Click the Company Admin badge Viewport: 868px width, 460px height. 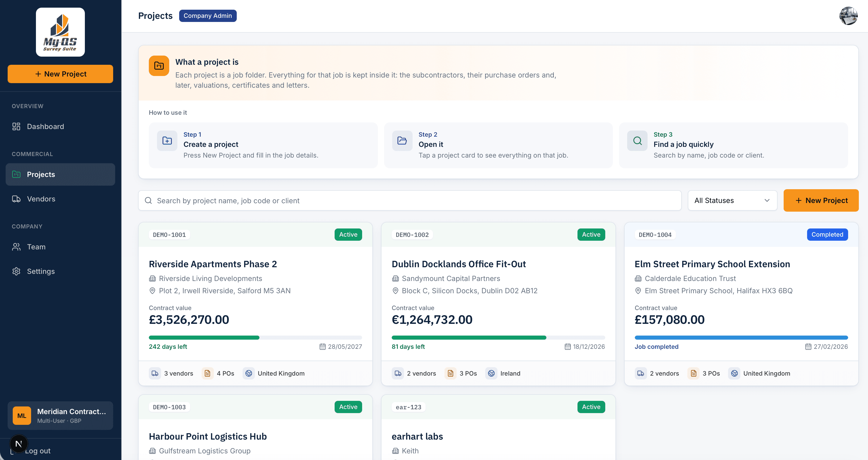[207, 16]
